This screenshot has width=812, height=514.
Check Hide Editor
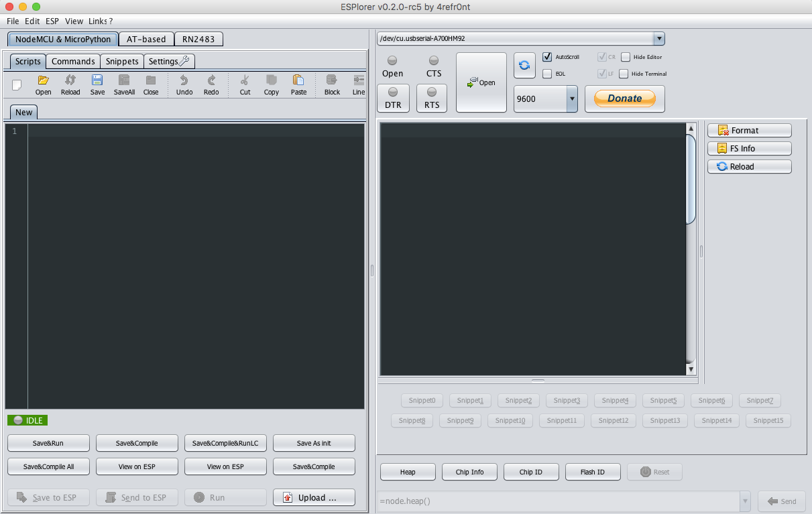[x=626, y=57]
